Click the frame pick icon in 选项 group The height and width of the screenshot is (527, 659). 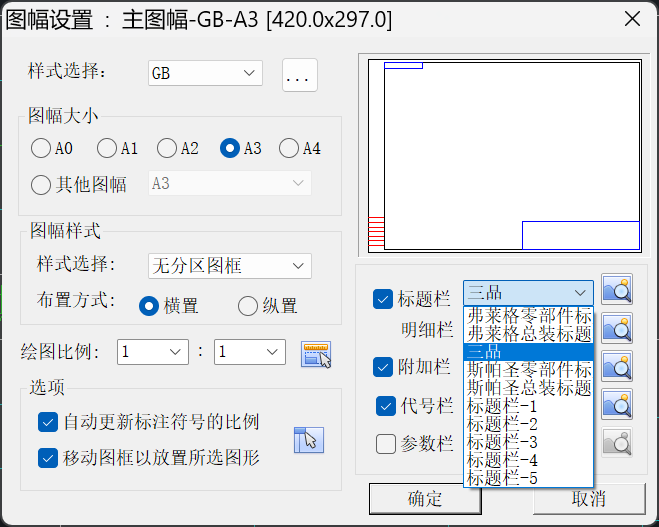click(309, 440)
